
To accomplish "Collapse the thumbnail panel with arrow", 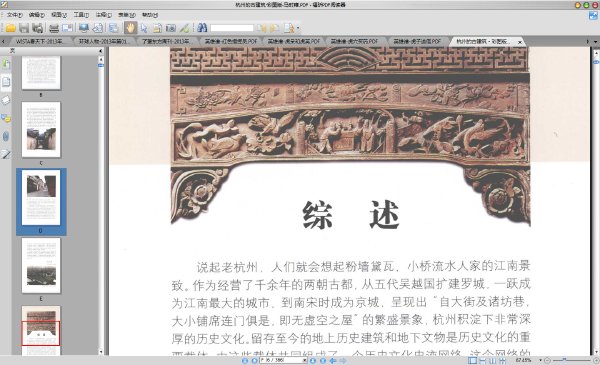I will [x=101, y=51].
